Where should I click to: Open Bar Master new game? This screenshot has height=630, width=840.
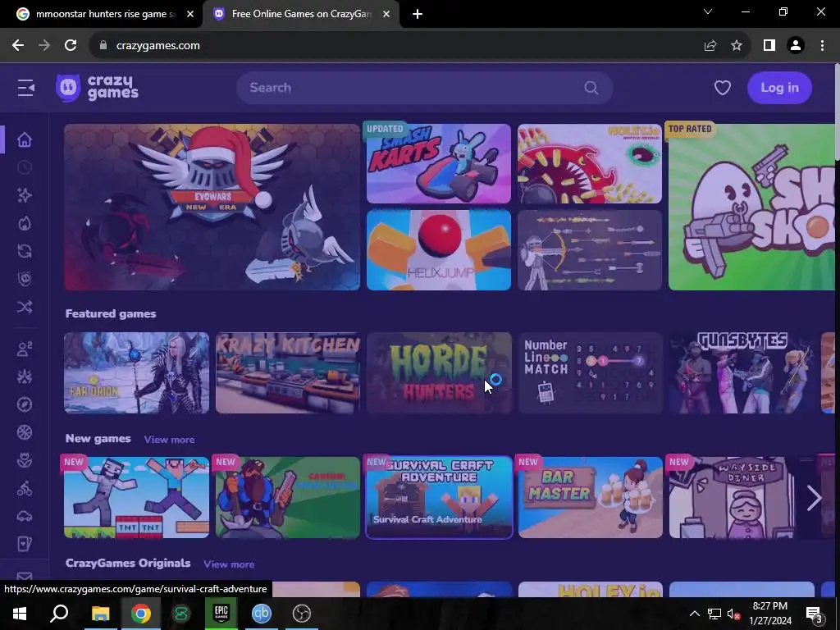pos(590,498)
